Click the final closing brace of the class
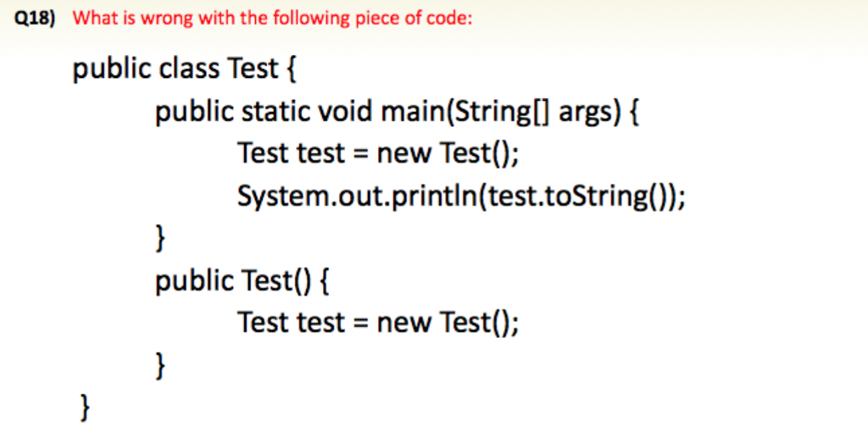The width and height of the screenshot is (868, 448). (x=83, y=408)
